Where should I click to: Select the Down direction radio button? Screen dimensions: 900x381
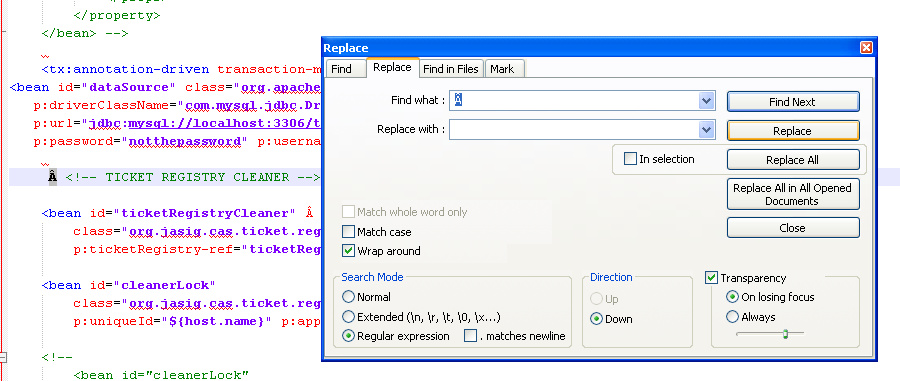596,319
